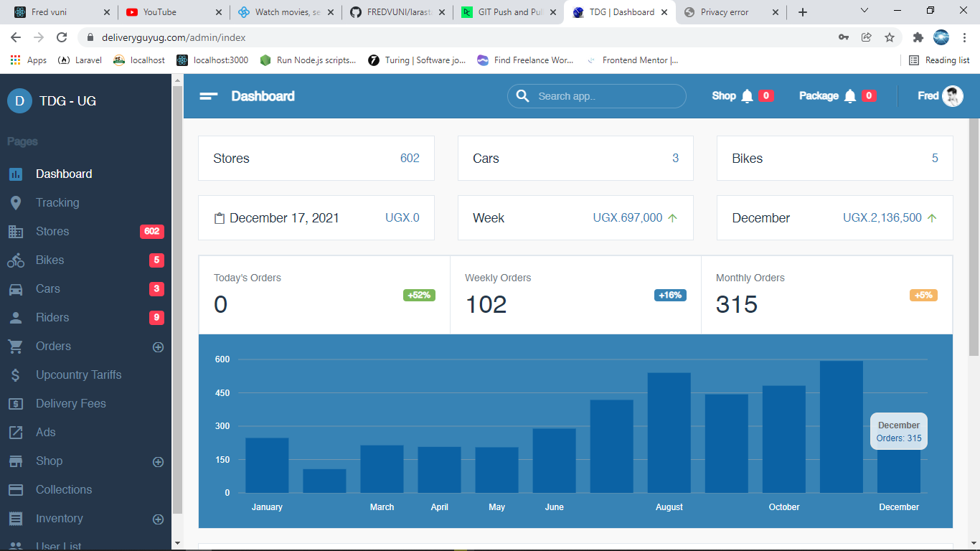
Task: Click the Collections sidebar link
Action: coord(64,490)
